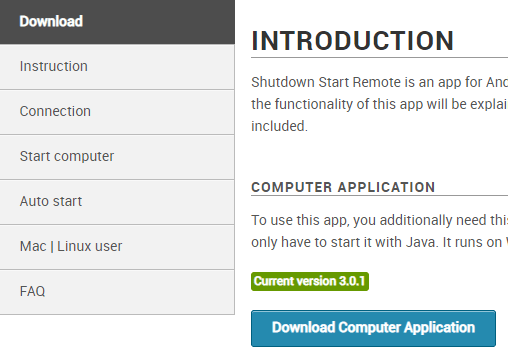Go to the Instruction section
The width and height of the screenshot is (508, 360).
click(117, 67)
